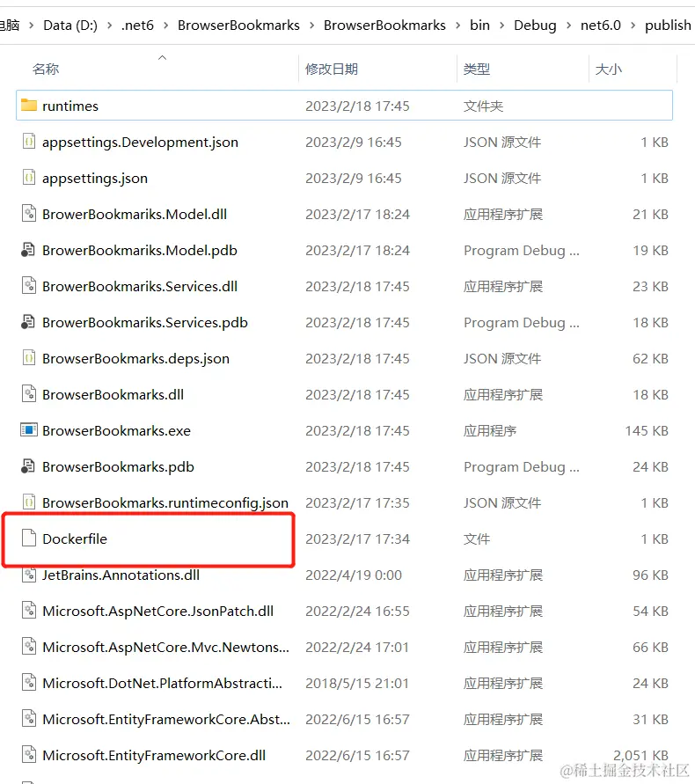The width and height of the screenshot is (695, 784).
Task: Expand the chevron before Data (D:)
Action: click(x=32, y=25)
